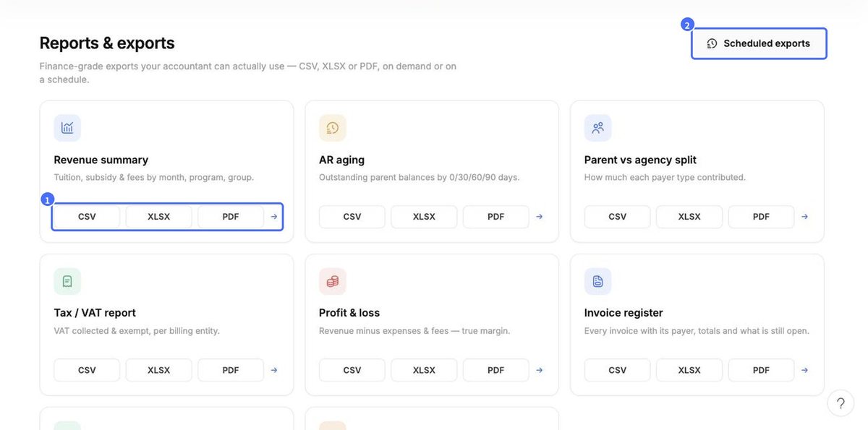This screenshot has height=430, width=868.
Task: Click the Revenue summary chart icon
Action: 67,128
